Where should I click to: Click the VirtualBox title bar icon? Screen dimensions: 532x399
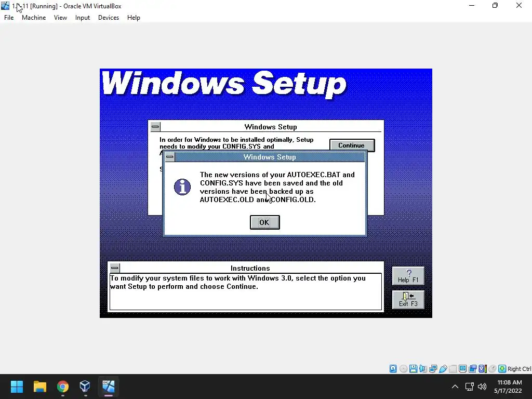click(x=5, y=6)
